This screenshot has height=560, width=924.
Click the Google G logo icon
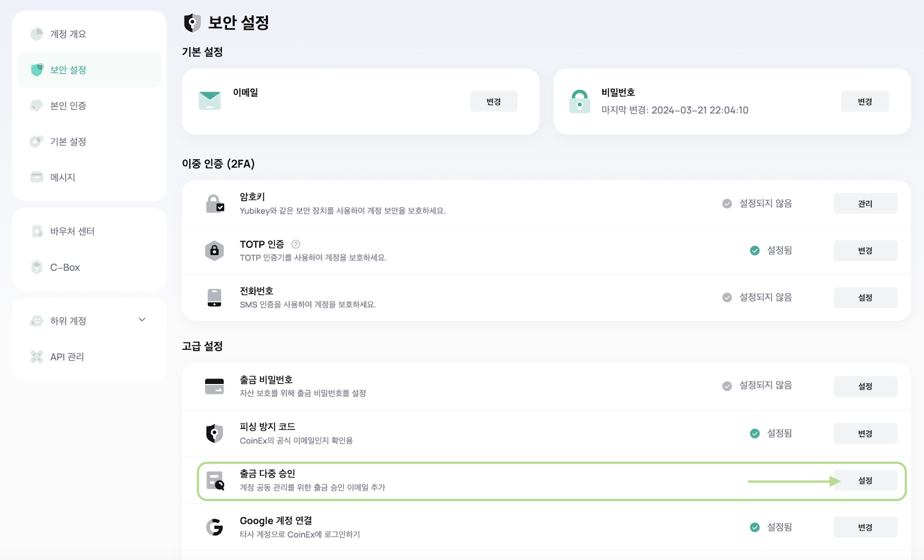click(214, 527)
